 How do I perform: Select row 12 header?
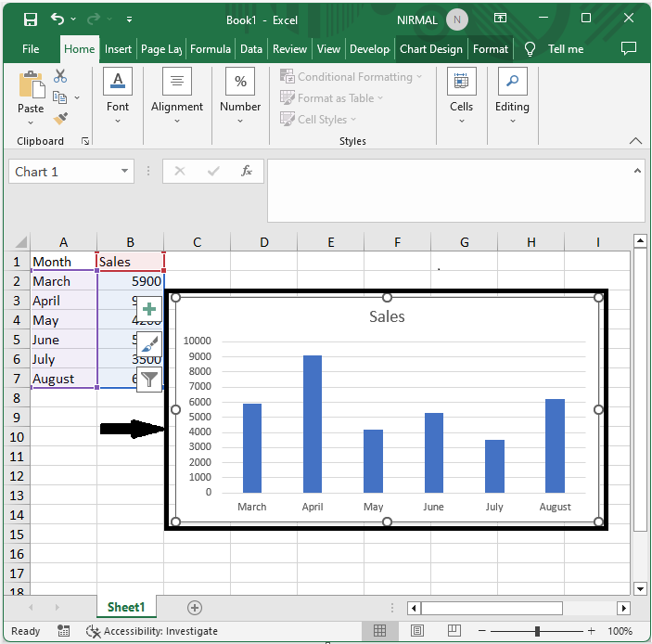(17, 476)
